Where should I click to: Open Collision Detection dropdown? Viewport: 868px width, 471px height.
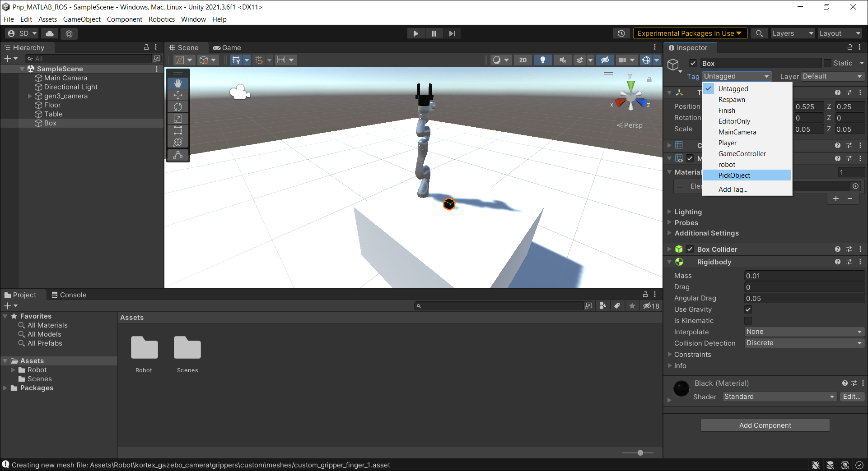tap(804, 343)
